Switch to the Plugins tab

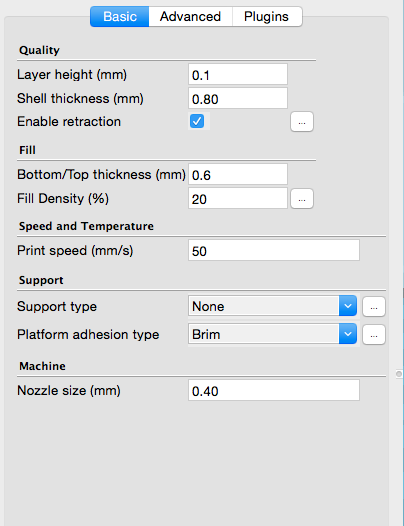[266, 16]
